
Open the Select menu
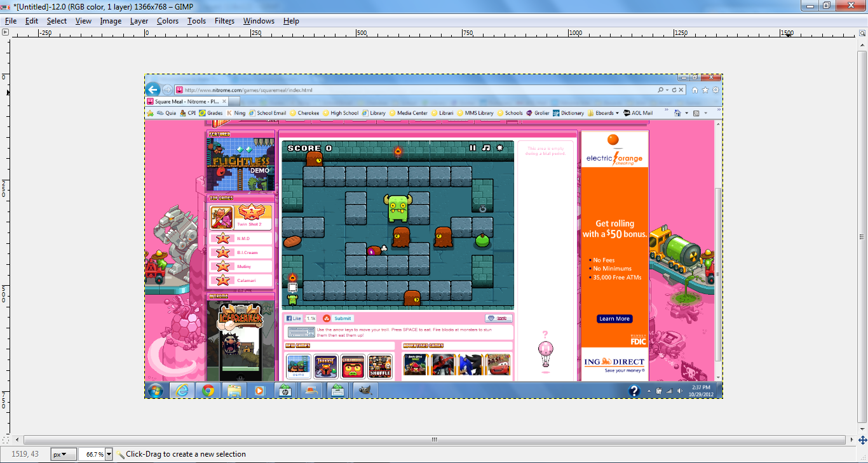coord(57,21)
